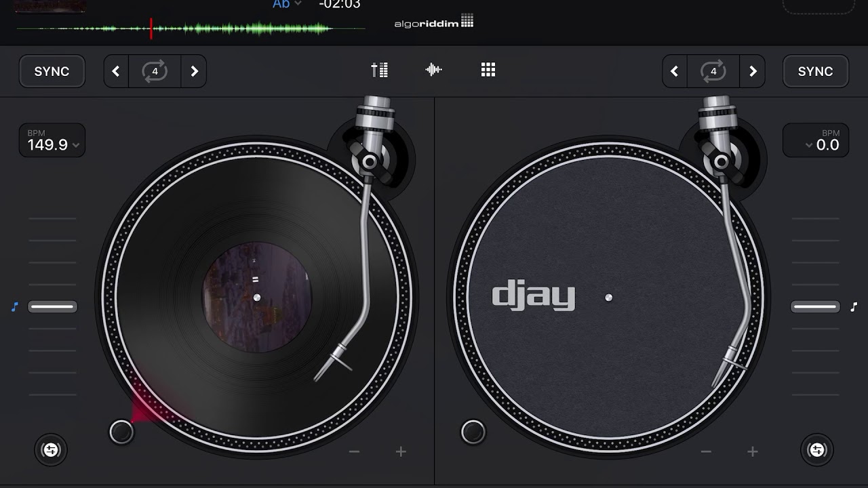Click the empty right deck track slot
This screenshot has width=868, height=488.
(x=818, y=6)
